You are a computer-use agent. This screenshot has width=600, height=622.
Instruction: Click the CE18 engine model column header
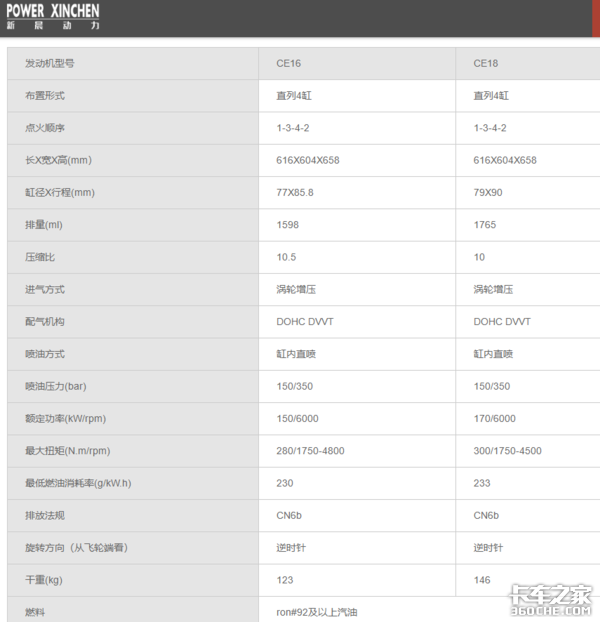point(486,63)
